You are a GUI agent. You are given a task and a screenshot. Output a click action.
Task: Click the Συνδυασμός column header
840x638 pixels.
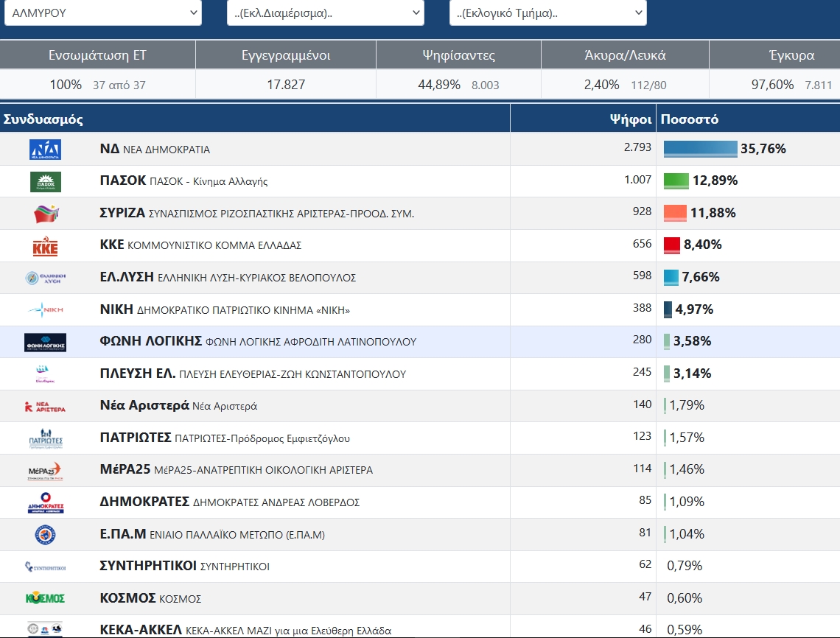[x=43, y=119]
